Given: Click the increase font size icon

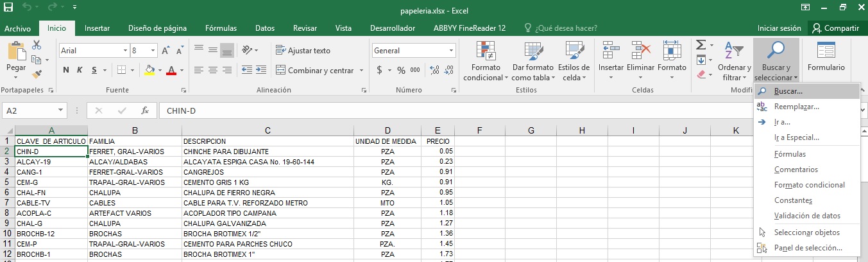Looking at the screenshot, I should coord(166,51).
